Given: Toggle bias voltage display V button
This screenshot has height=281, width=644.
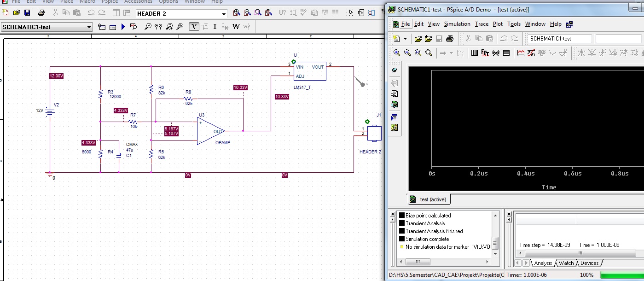Looking at the screenshot, I should click(x=194, y=27).
